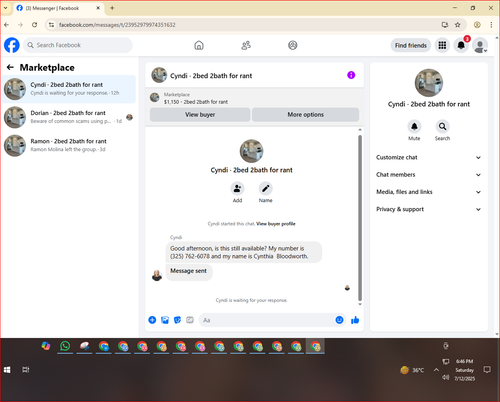Viewport: 500px width, 402px height.
Task: Go back with the browser back arrow
Action: pyautogui.click(x=7, y=25)
